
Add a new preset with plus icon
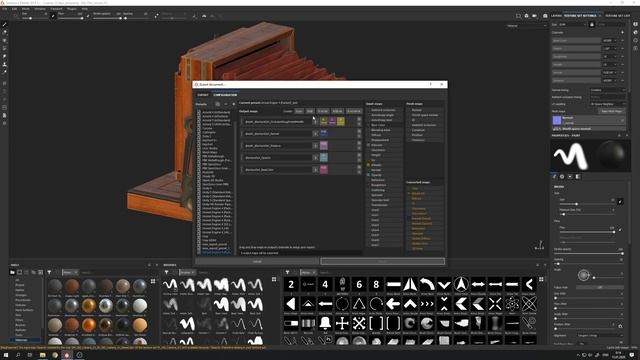(233, 104)
